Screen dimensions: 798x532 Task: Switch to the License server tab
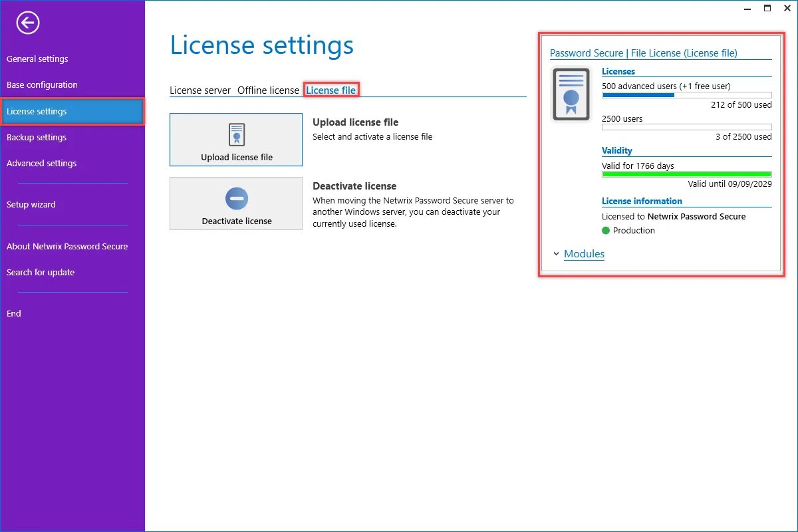pos(200,90)
